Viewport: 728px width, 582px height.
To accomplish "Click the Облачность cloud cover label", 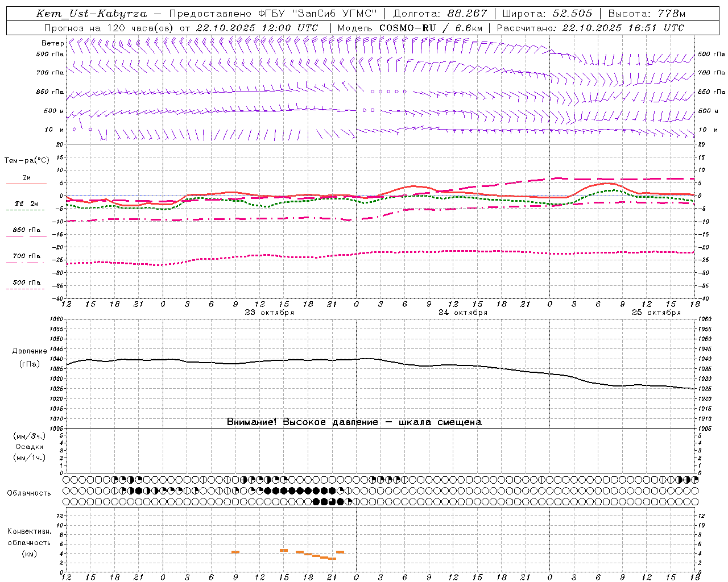I will [x=29, y=493].
